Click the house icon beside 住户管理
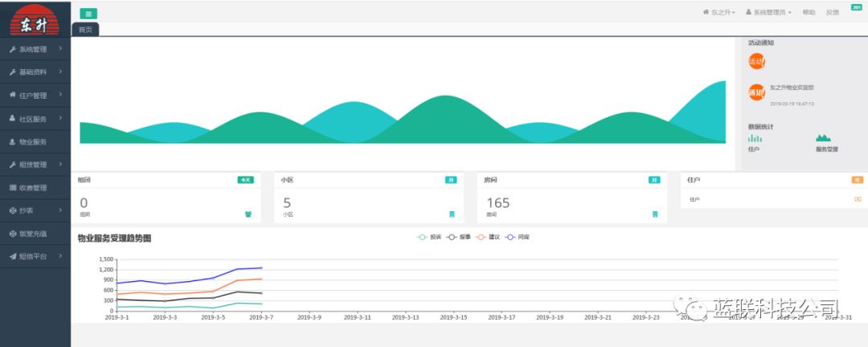The image size is (868, 347). [x=13, y=96]
